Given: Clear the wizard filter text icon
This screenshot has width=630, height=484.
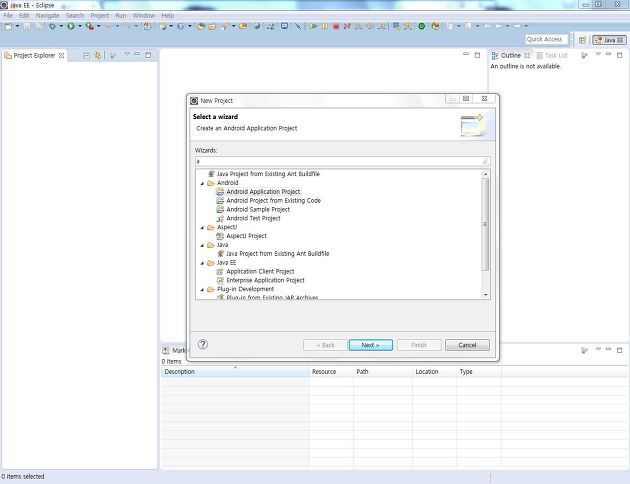Looking at the screenshot, I should tap(485, 161).
